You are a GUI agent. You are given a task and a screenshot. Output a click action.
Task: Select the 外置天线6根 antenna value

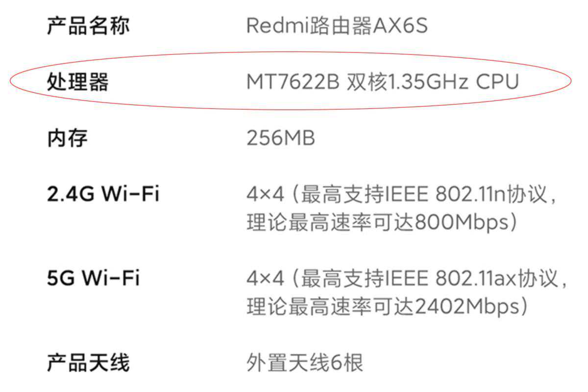[305, 364]
